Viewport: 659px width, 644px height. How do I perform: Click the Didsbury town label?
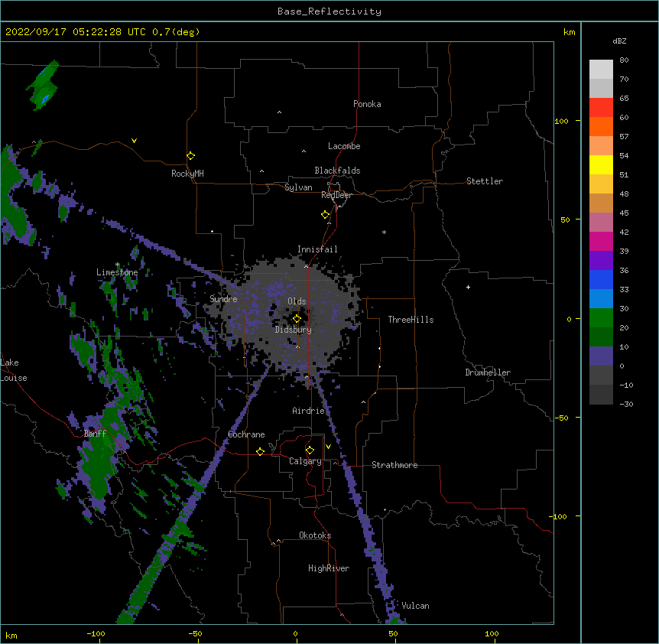pyautogui.click(x=294, y=330)
